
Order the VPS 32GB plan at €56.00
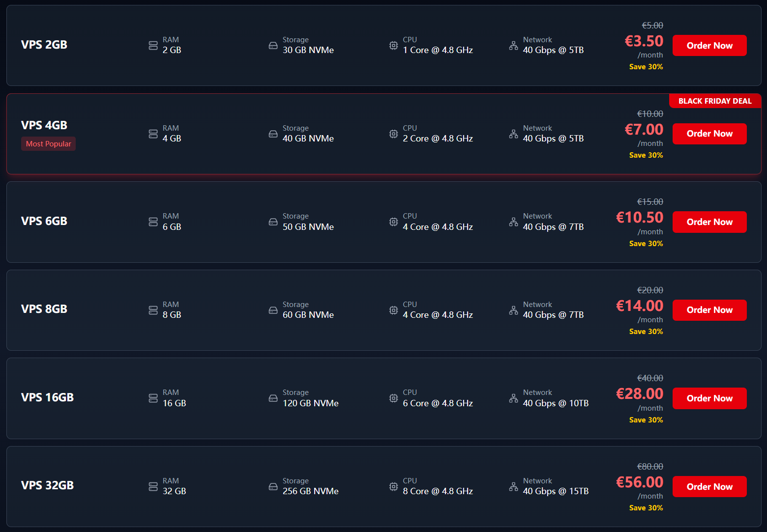point(709,486)
